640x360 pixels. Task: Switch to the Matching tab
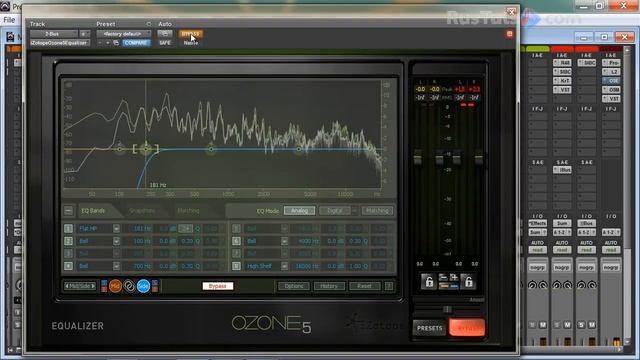point(188,211)
